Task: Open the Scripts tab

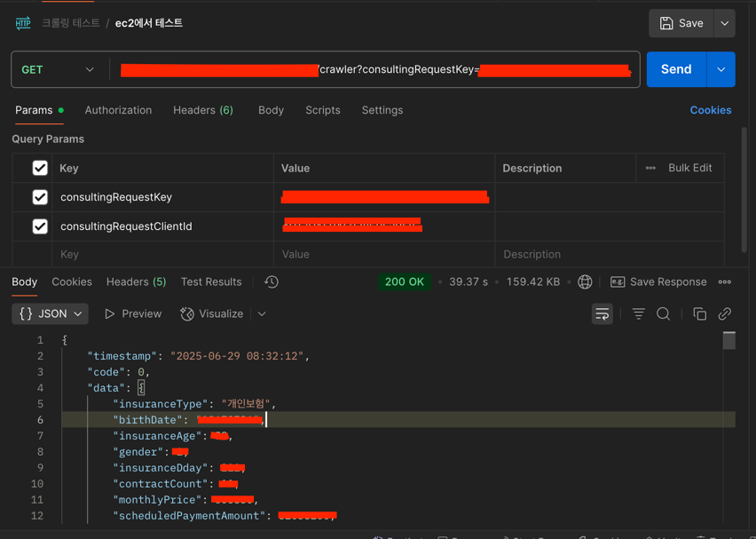Action: pos(323,110)
